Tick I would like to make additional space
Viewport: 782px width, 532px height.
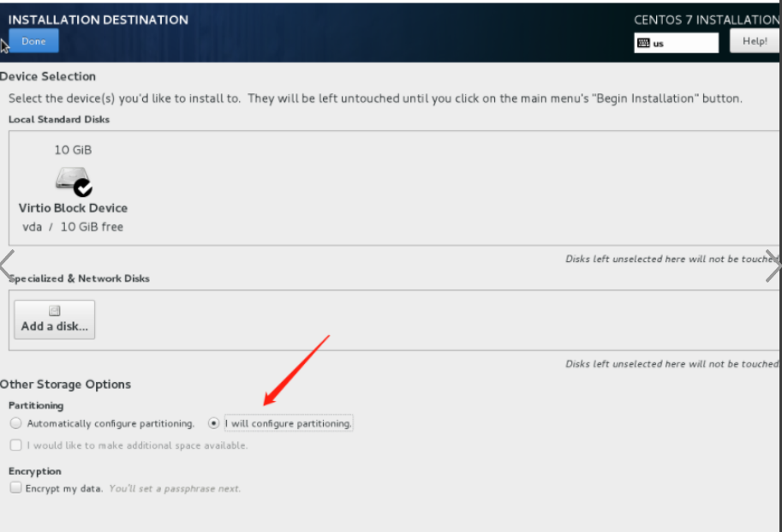[15, 445]
